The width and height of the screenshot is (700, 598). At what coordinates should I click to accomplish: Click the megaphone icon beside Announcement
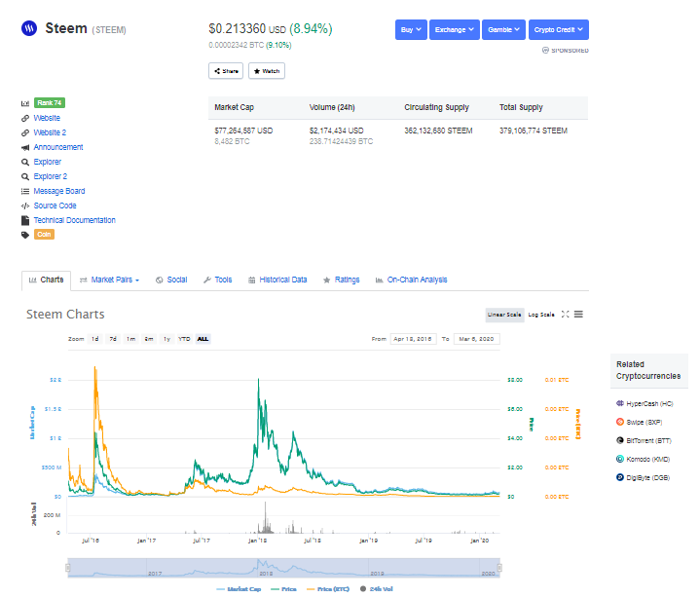pyautogui.click(x=25, y=148)
